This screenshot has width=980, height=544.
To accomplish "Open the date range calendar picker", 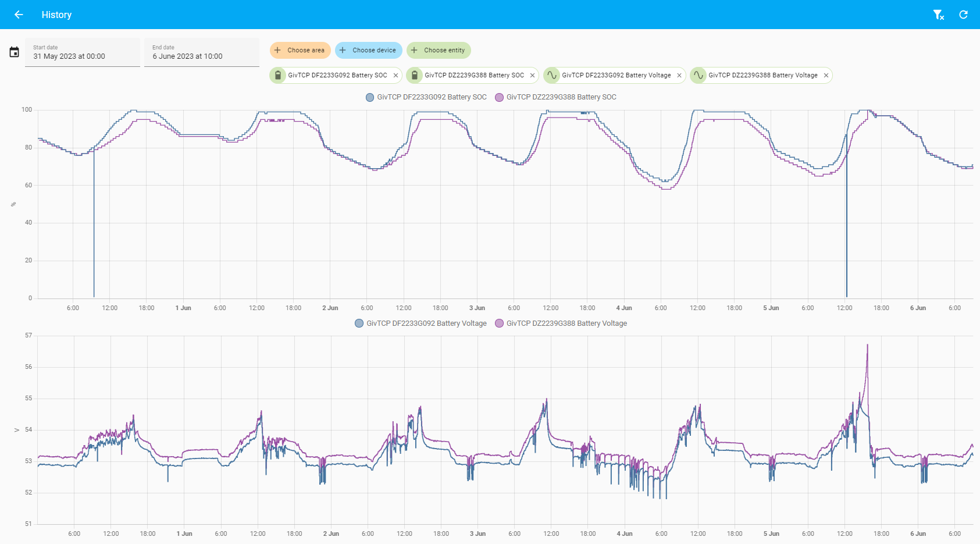I will pos(15,52).
